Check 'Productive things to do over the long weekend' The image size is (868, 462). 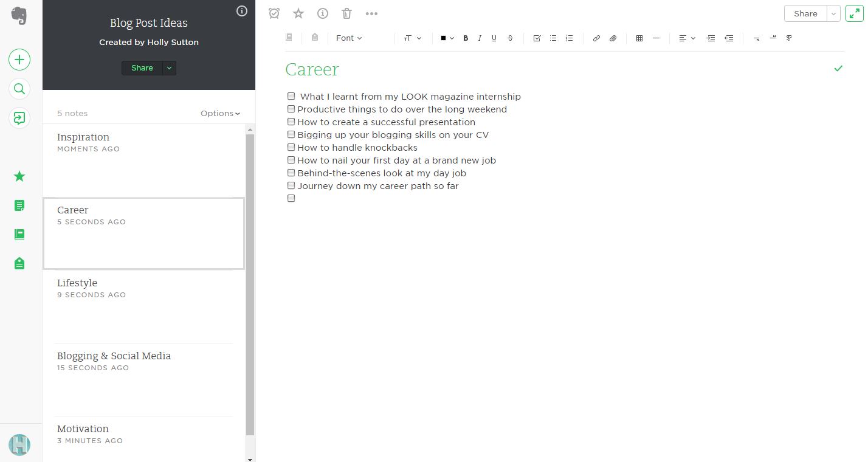(x=291, y=109)
